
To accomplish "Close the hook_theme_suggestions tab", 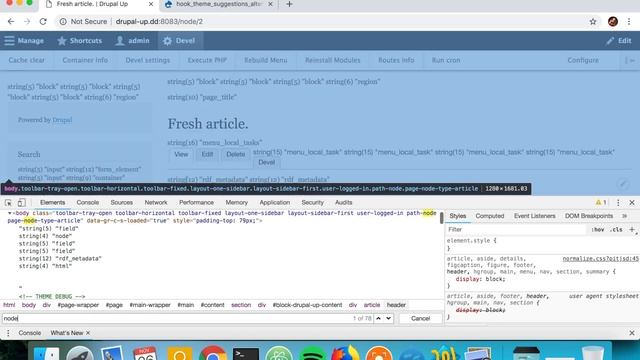I will pos(270,4).
